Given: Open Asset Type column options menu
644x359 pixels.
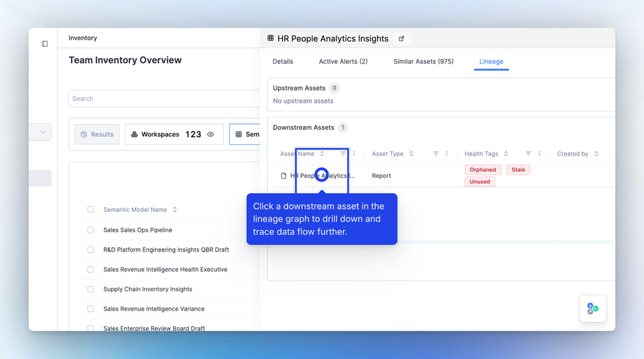Looking at the screenshot, I should tap(447, 154).
